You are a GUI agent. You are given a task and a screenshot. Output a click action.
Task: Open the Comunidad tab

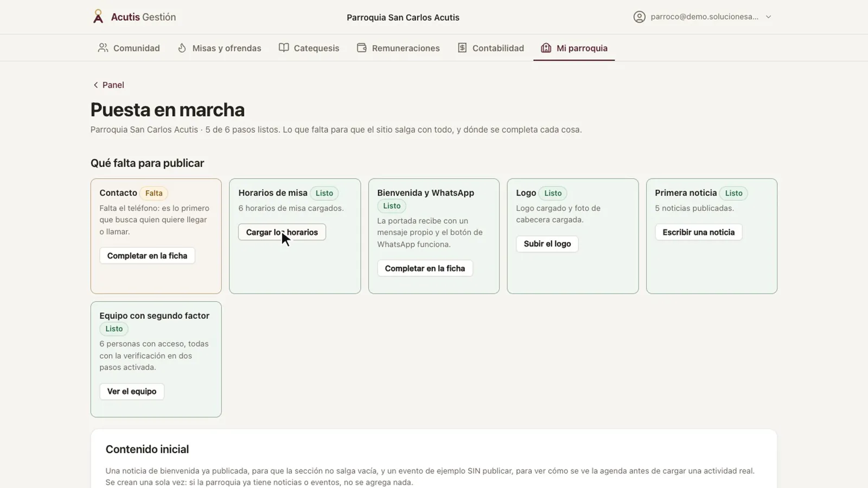129,48
